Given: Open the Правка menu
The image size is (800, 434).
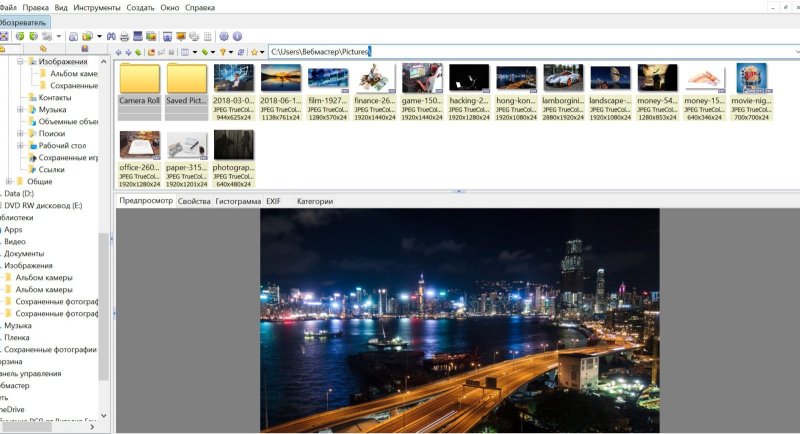Looking at the screenshot, I should click(36, 8).
